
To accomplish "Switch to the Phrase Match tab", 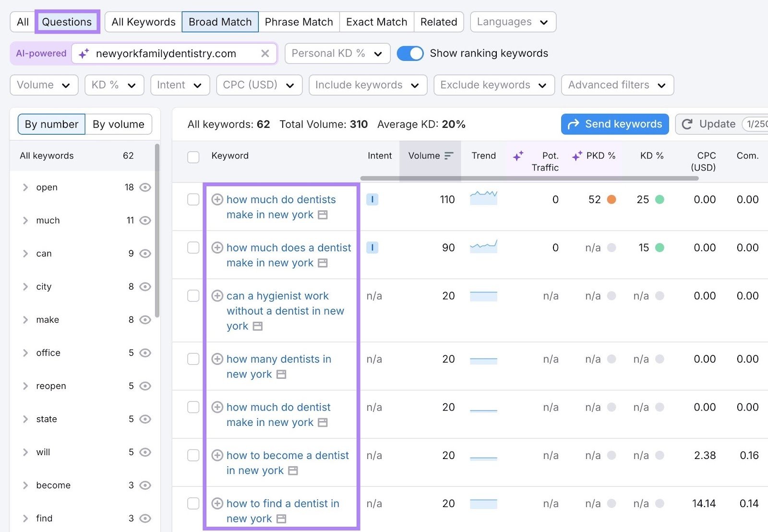I will (299, 22).
